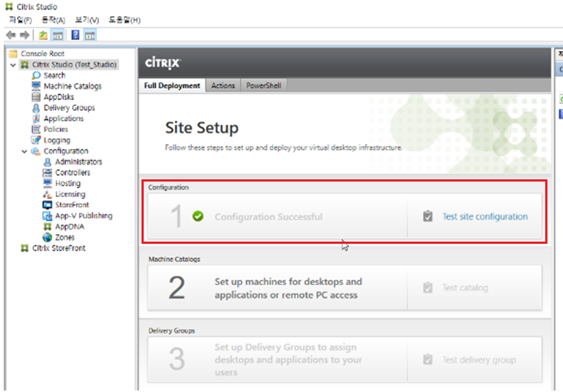Click the green Configuration Successful checkmark
The image size is (563, 392).
[x=198, y=216]
